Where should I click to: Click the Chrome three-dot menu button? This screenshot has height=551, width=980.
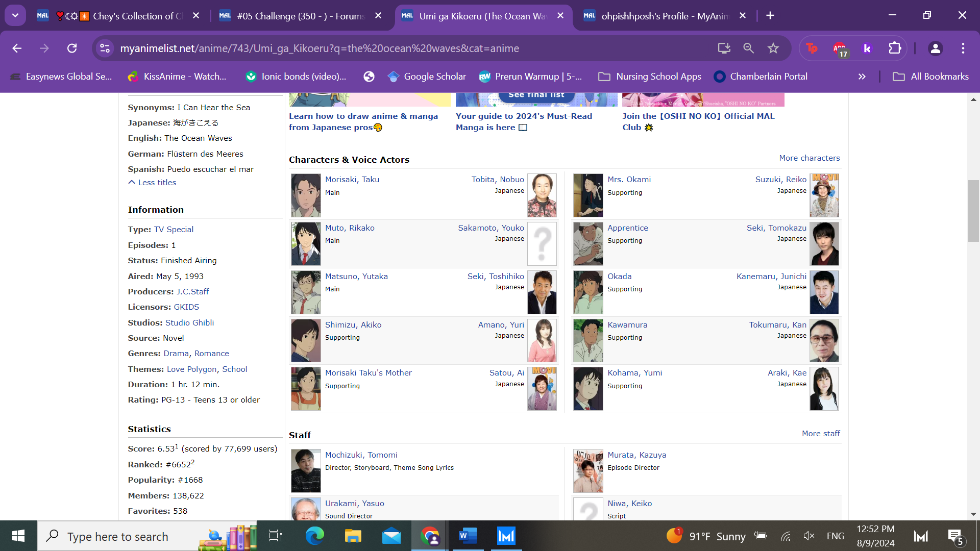[963, 48]
